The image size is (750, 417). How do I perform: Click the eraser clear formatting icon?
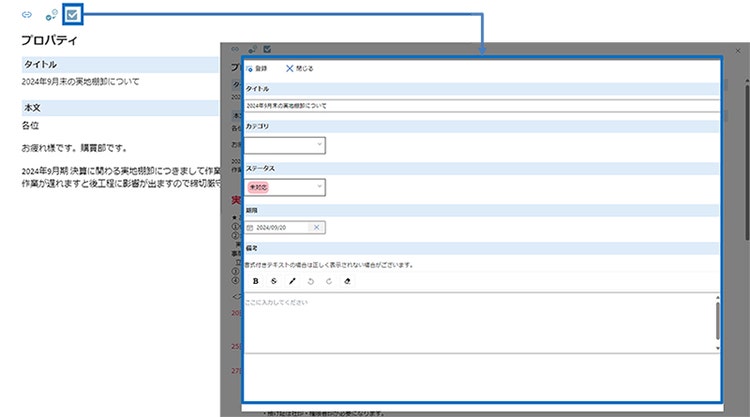(347, 281)
